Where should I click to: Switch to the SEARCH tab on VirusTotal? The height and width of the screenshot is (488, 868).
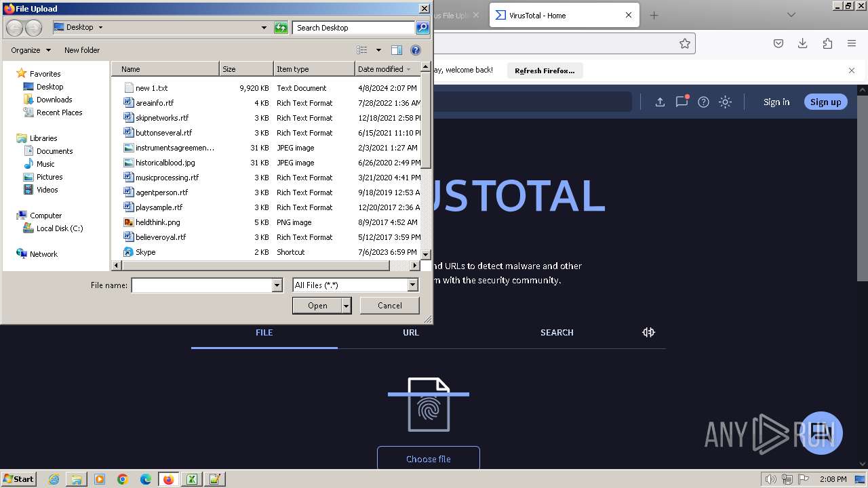(557, 332)
